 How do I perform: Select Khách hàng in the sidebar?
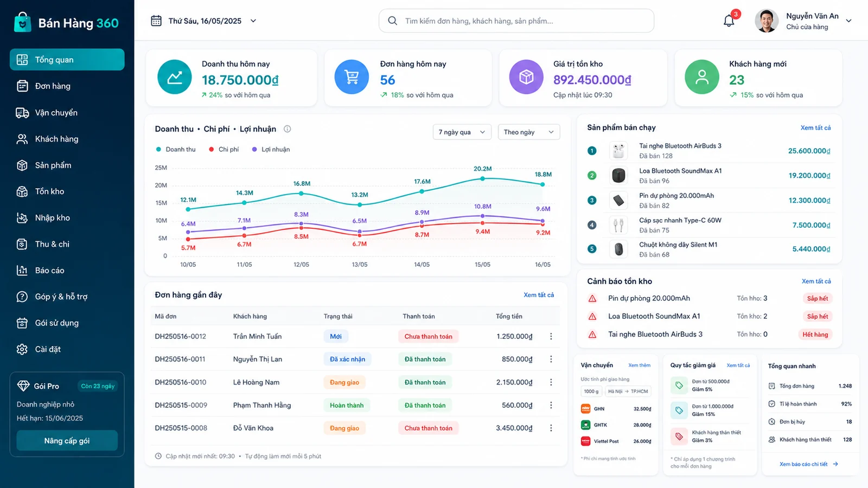(67, 139)
